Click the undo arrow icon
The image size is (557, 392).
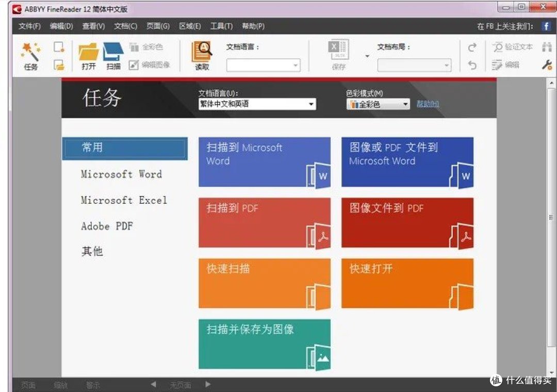pyautogui.click(x=472, y=65)
